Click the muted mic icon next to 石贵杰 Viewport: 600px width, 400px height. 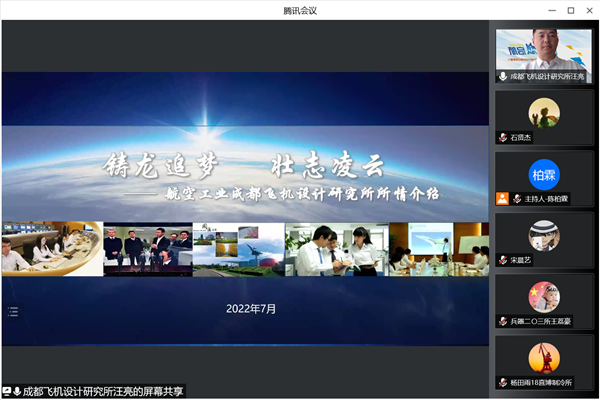tap(503, 137)
